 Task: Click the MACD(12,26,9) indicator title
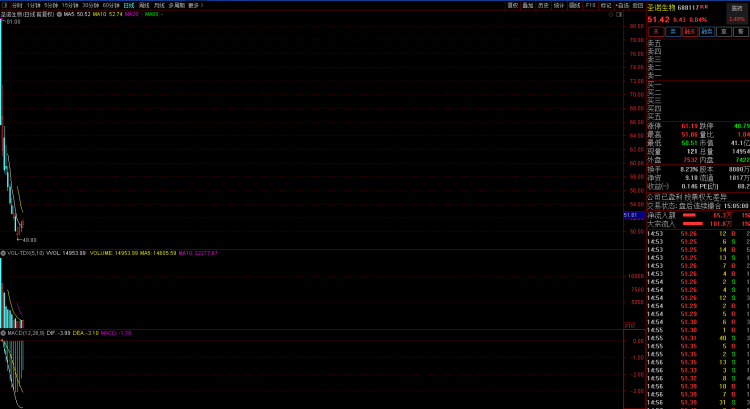(x=26, y=333)
